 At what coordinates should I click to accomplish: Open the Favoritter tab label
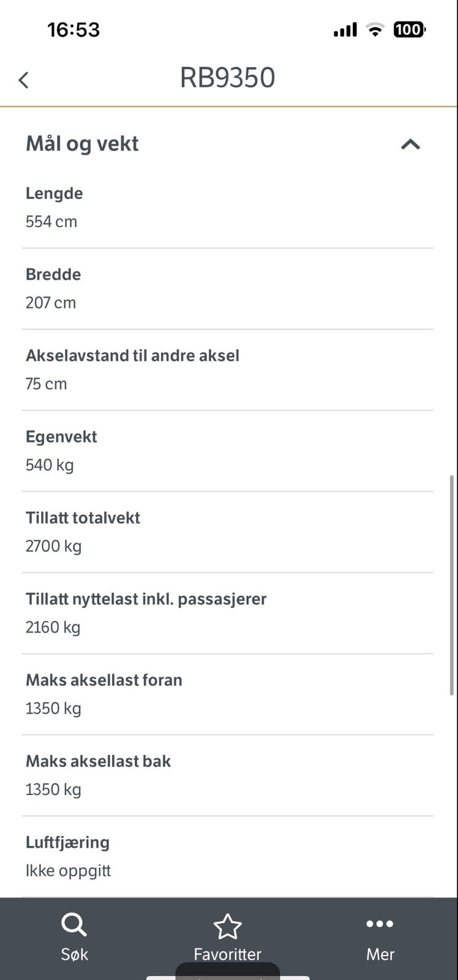[x=227, y=954]
